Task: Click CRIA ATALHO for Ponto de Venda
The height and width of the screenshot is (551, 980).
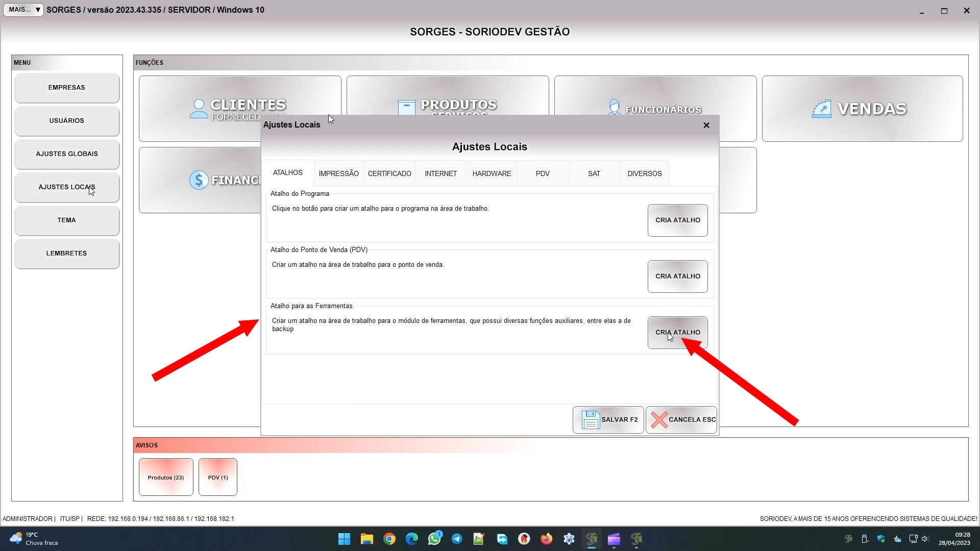Action: [678, 277]
